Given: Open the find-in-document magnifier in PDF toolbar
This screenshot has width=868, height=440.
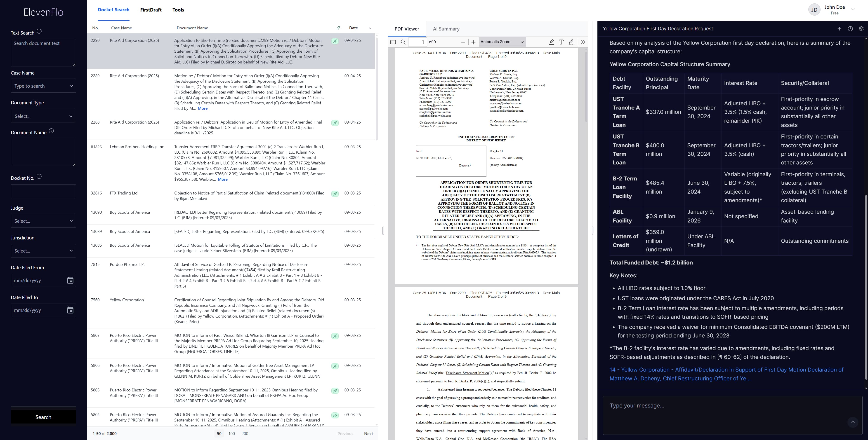Looking at the screenshot, I should 403,42.
